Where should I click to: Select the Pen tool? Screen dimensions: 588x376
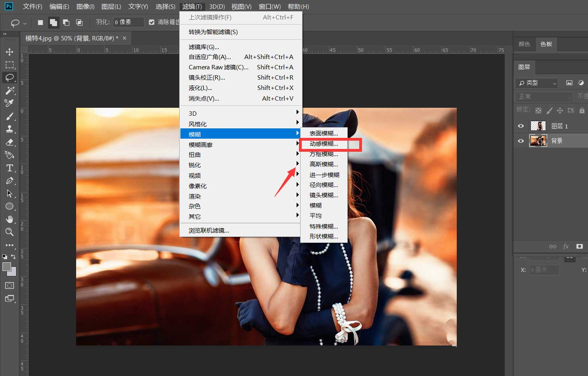coord(10,181)
